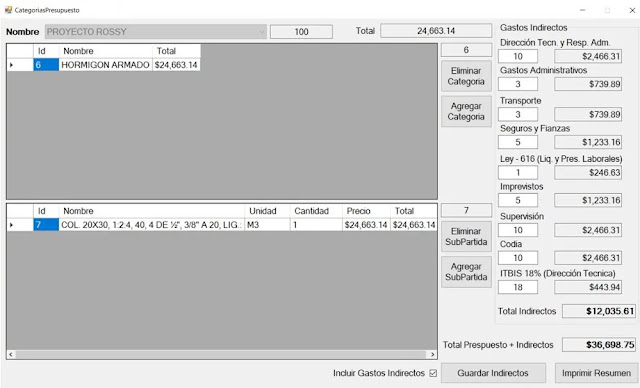The image size is (640, 388).
Task: Click the Imprimir Resumen button
Action: click(x=596, y=373)
